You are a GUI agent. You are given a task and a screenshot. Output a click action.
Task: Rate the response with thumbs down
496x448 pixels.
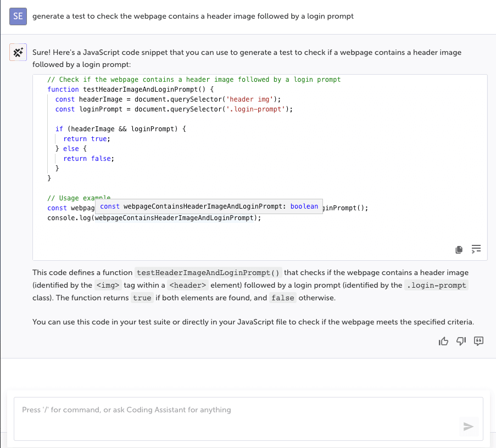[x=461, y=341]
